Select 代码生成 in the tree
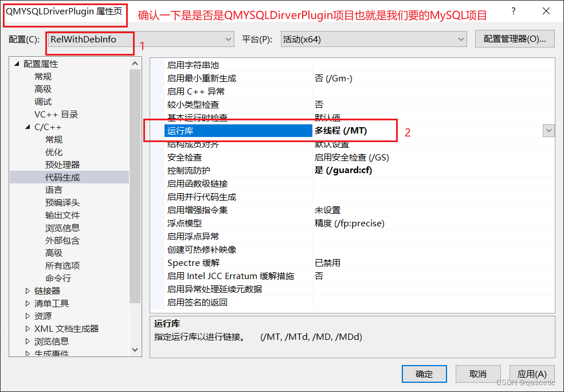Screen dimensions: 564x392 tap(62, 177)
